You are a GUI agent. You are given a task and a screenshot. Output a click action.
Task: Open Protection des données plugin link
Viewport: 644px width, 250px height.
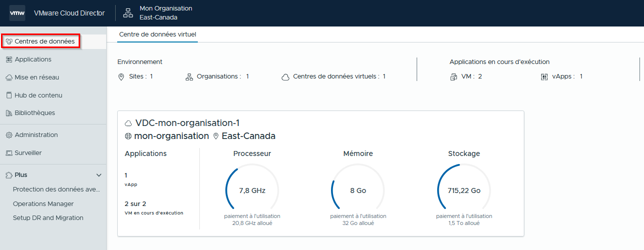click(x=57, y=189)
